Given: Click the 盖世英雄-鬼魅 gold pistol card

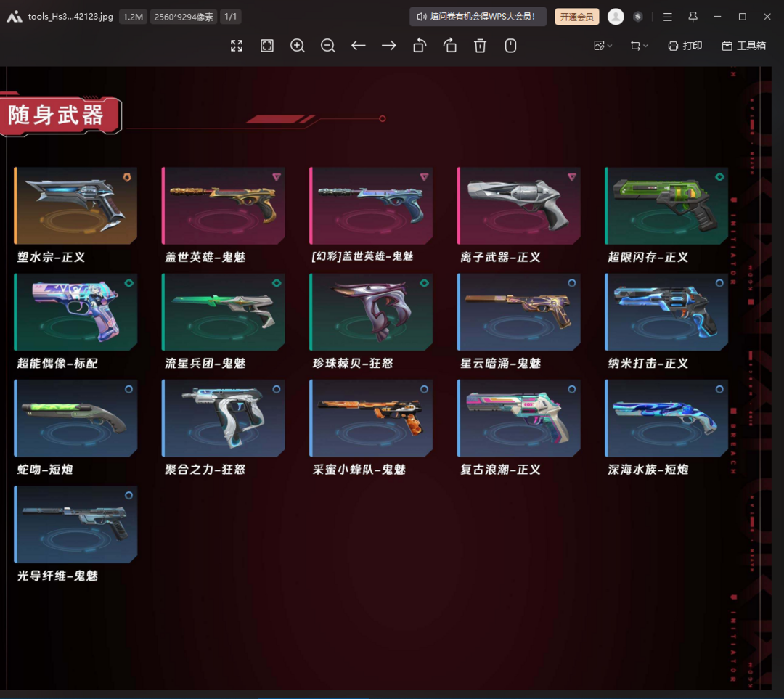Looking at the screenshot, I should pyautogui.click(x=224, y=205).
